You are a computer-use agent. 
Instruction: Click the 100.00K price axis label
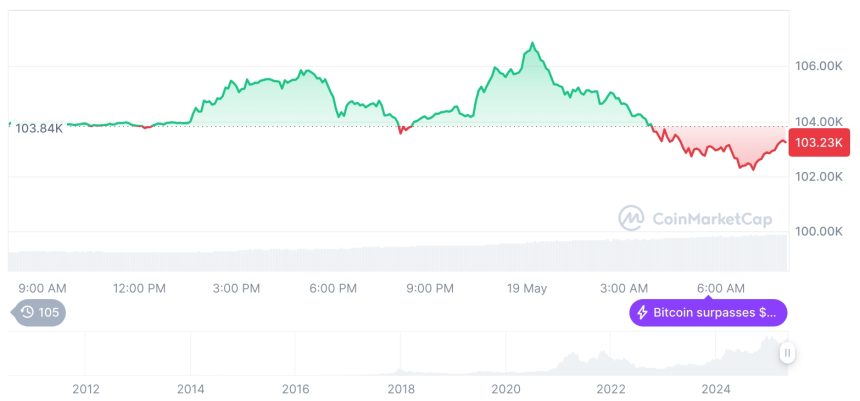(817, 231)
